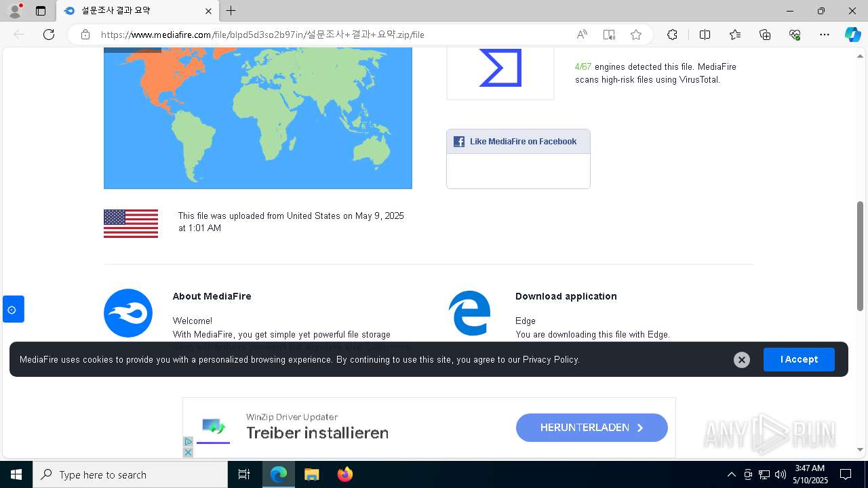Open the notification center
Screen dimensions: 868x488
point(846,474)
